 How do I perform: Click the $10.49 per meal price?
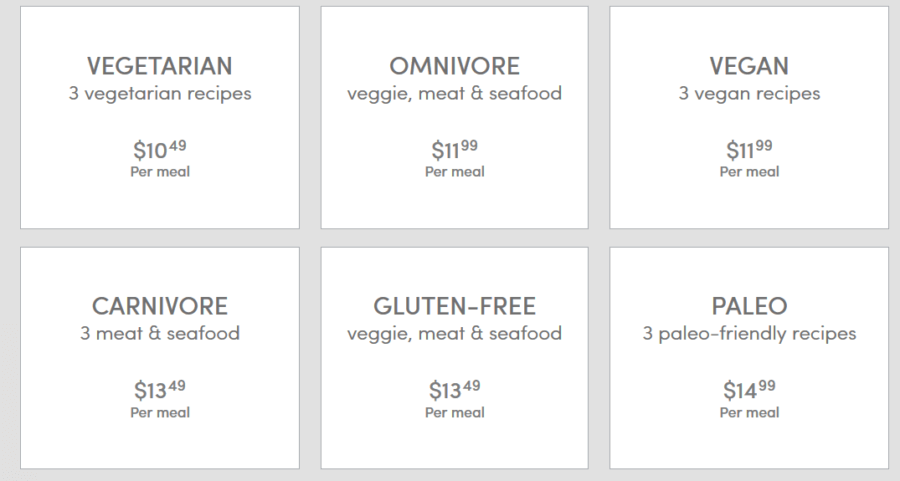[160, 150]
